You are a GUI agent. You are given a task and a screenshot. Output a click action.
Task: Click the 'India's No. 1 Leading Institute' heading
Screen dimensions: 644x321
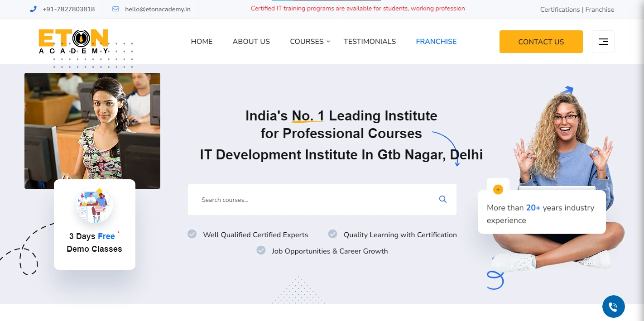[341, 116]
